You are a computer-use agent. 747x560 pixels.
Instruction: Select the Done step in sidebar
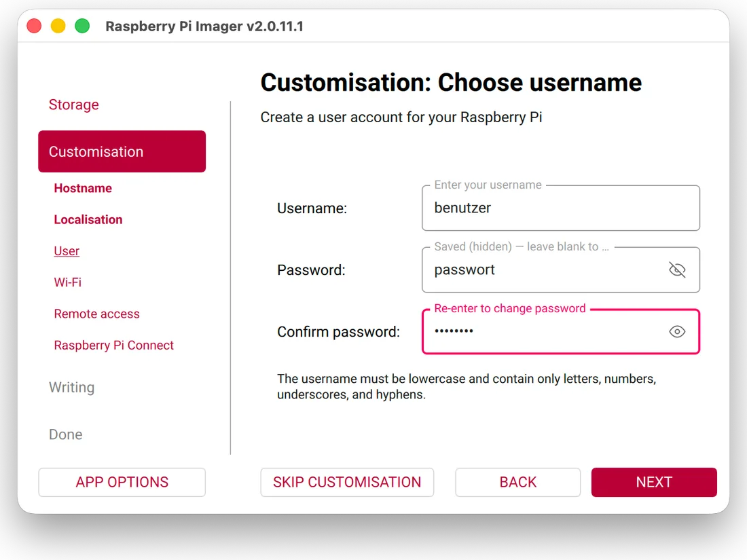(x=66, y=434)
